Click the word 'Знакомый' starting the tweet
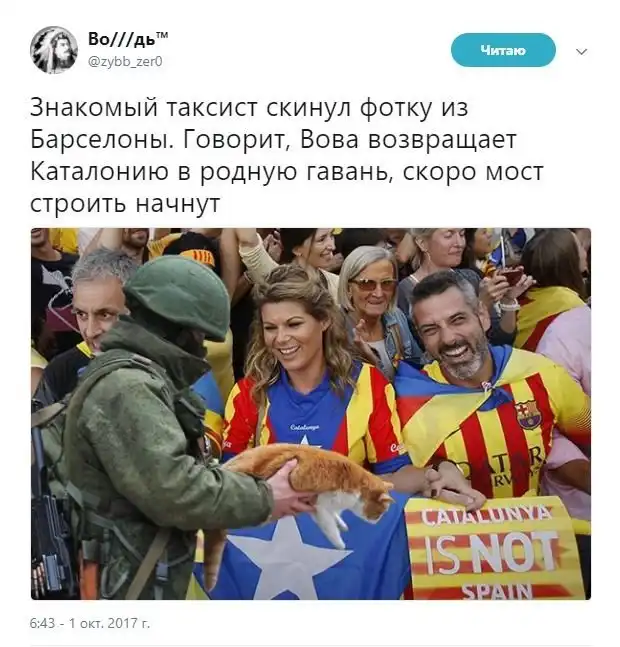The width and height of the screenshot is (620, 647). pyautogui.click(x=94, y=107)
